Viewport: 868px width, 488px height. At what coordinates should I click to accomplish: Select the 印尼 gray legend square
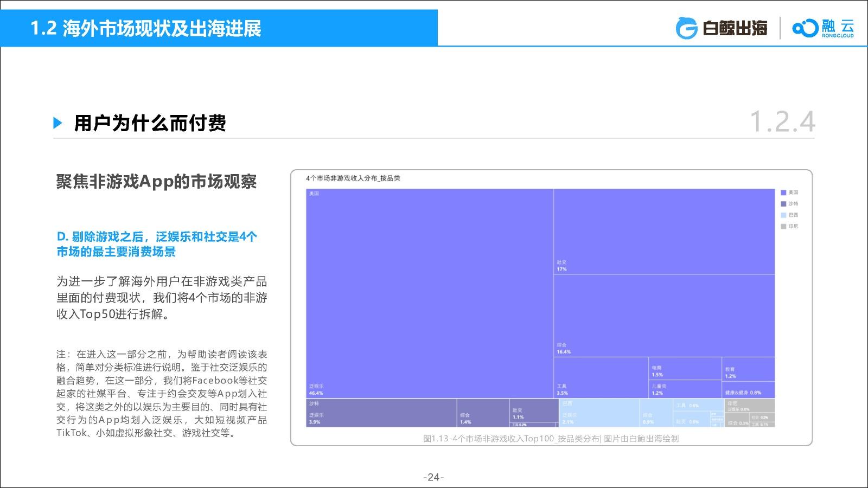coord(783,226)
